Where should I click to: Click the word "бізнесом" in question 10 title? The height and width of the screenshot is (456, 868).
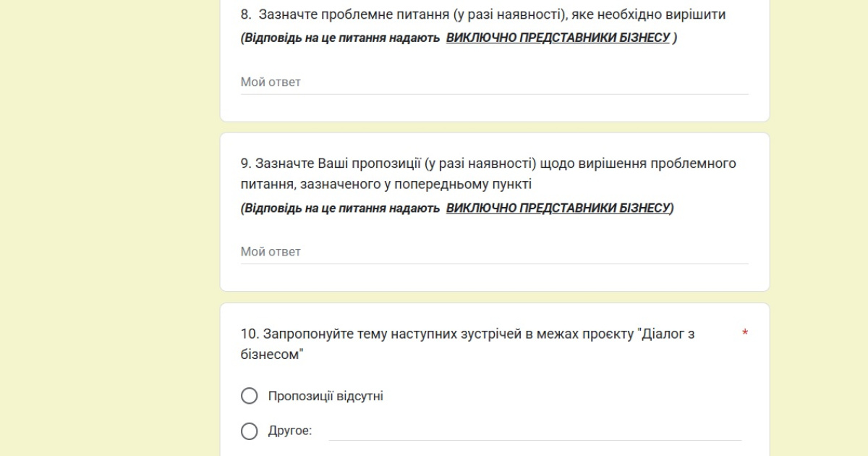(x=269, y=355)
